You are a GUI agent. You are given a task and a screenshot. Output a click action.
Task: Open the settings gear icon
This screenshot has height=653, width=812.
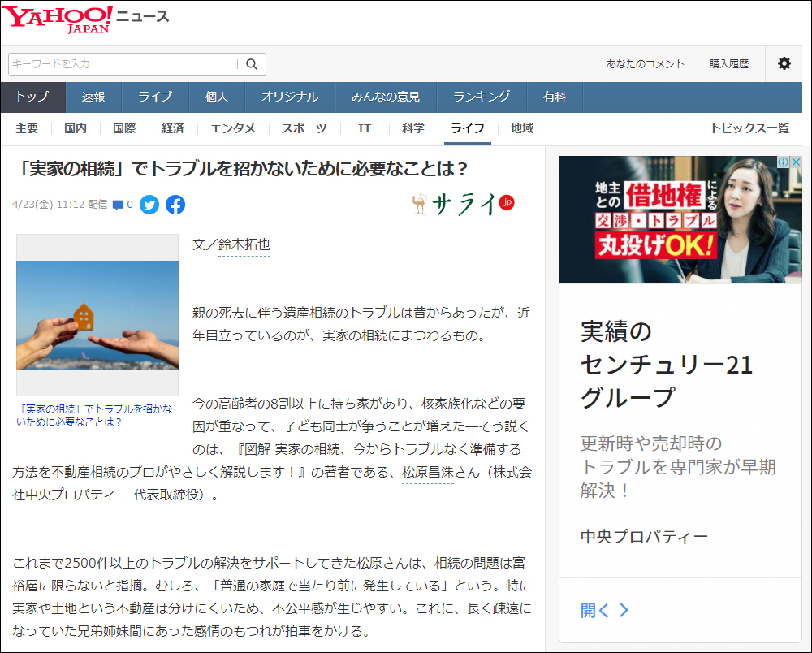(x=784, y=63)
